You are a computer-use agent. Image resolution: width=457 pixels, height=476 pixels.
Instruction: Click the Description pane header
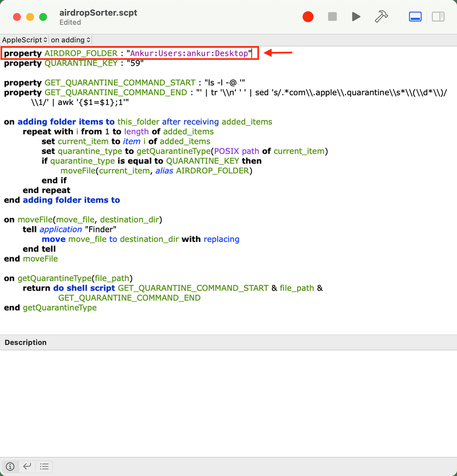pyautogui.click(x=228, y=342)
